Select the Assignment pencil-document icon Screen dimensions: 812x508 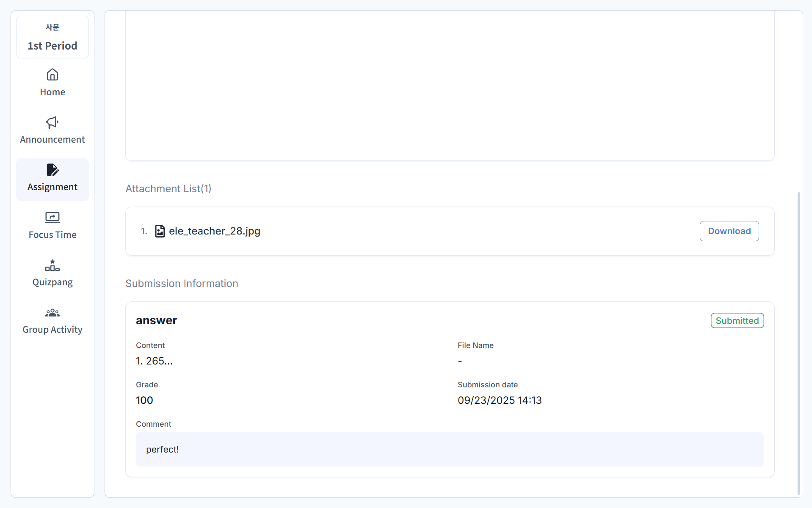pyautogui.click(x=52, y=170)
